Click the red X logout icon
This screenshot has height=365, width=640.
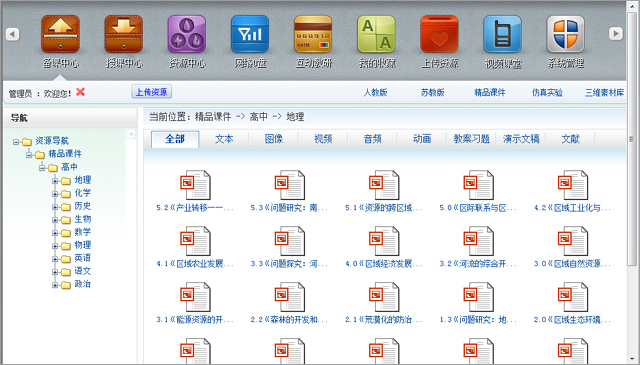tap(80, 92)
